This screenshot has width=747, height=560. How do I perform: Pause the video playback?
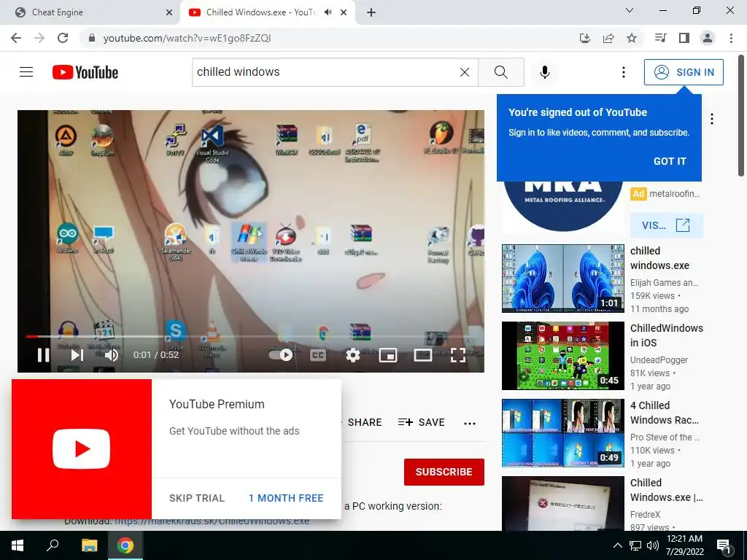coord(43,355)
